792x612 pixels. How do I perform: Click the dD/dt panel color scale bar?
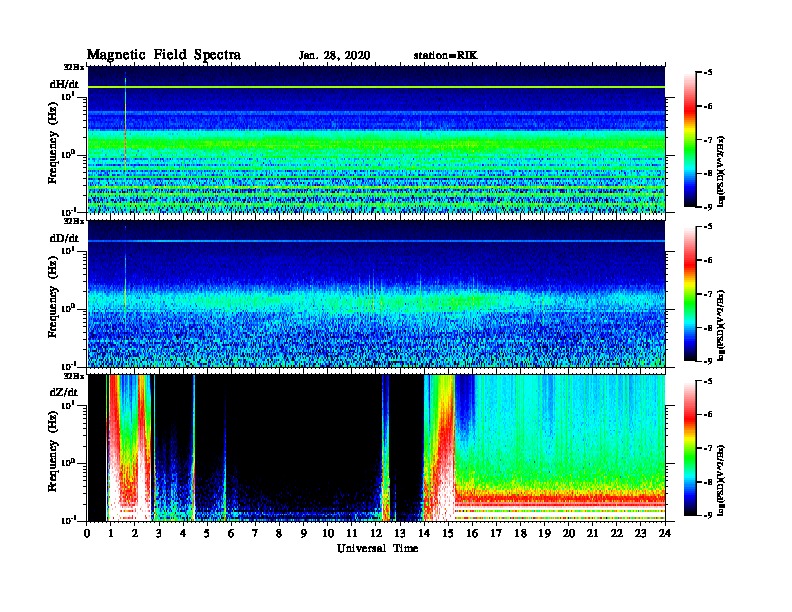(x=690, y=293)
